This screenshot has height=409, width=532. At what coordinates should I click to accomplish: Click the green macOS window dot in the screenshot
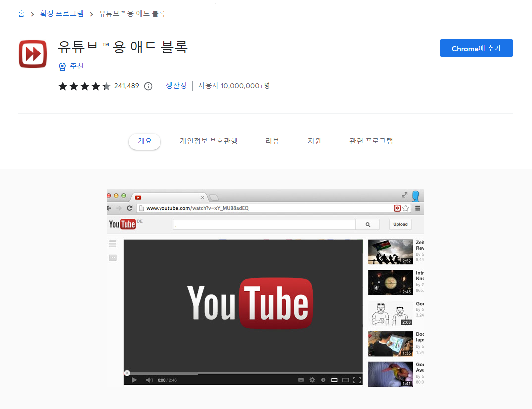pyautogui.click(x=124, y=196)
